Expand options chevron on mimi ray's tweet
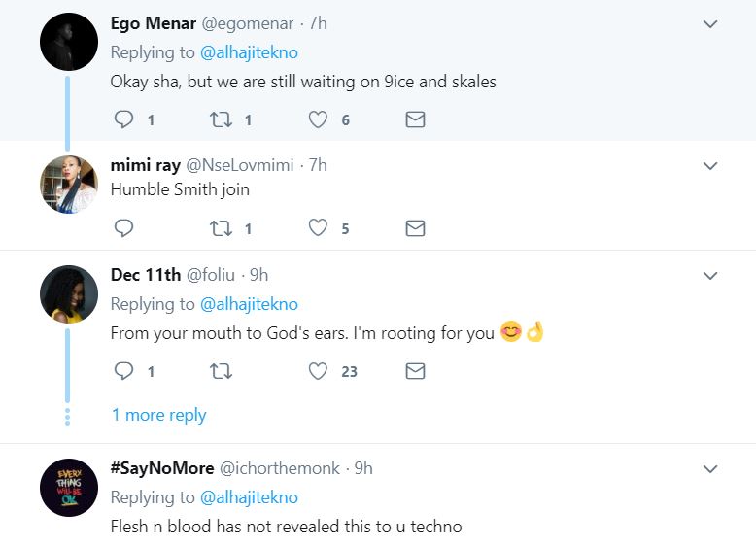This screenshot has width=756, height=546. [x=710, y=166]
